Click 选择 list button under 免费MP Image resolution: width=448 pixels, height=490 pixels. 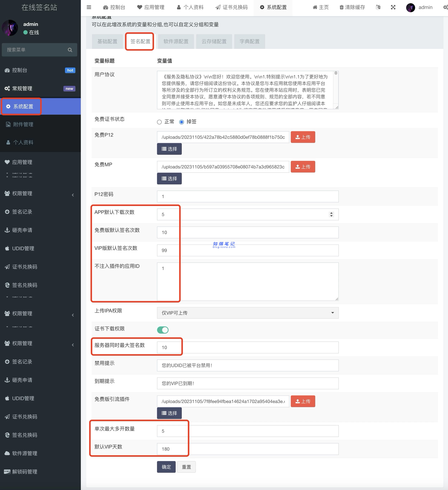coord(169,179)
